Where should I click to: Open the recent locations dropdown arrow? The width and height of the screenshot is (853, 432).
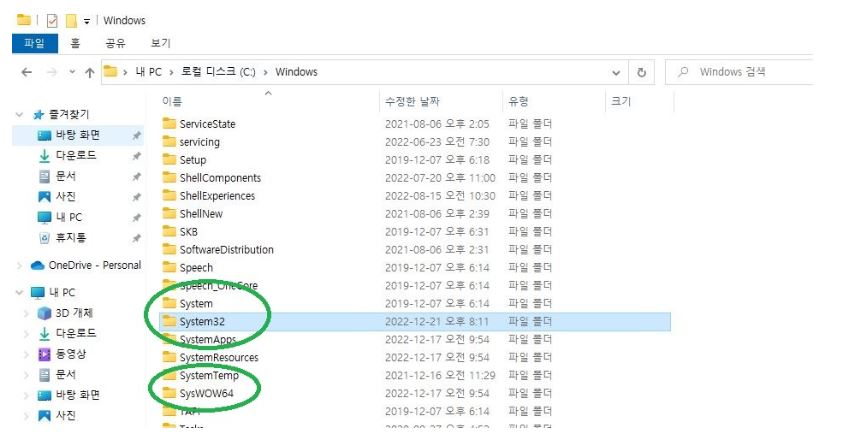[x=72, y=72]
